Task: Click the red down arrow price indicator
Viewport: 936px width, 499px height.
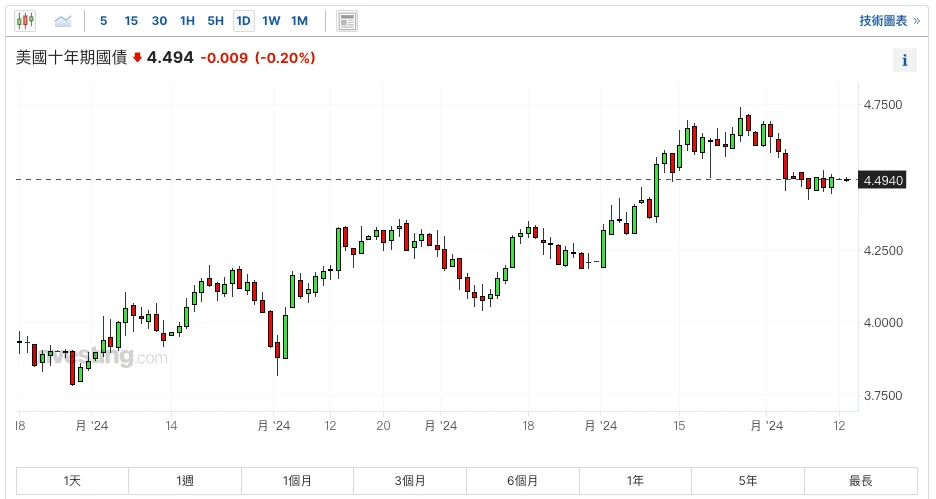Action: tap(137, 58)
